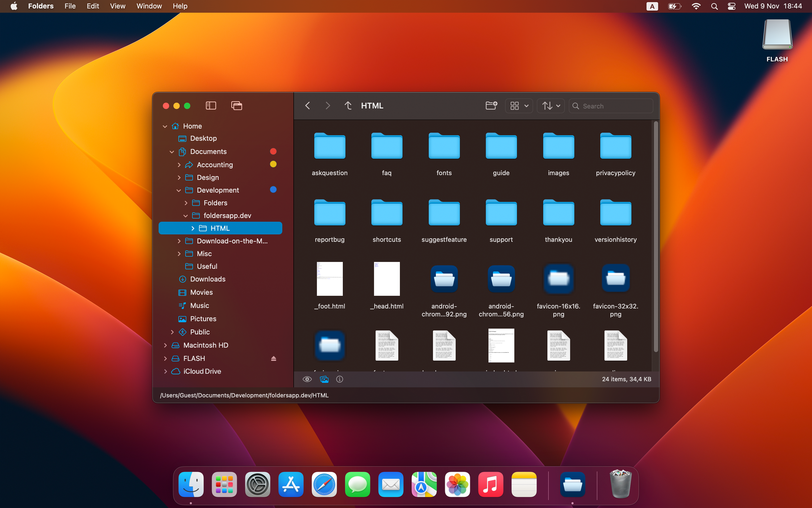Open Spotlight search in menu bar
812x508 pixels.
click(x=714, y=6)
